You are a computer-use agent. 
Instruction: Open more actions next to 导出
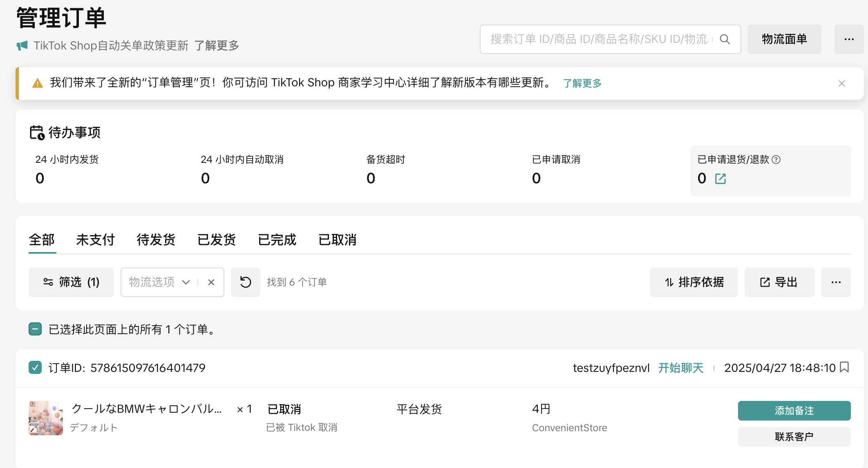[x=836, y=282]
